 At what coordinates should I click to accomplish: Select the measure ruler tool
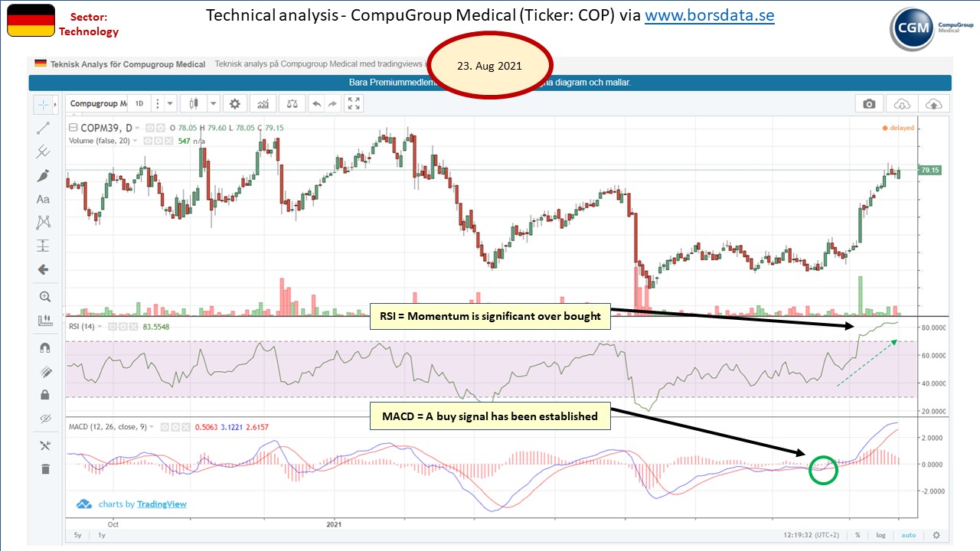pos(44,320)
